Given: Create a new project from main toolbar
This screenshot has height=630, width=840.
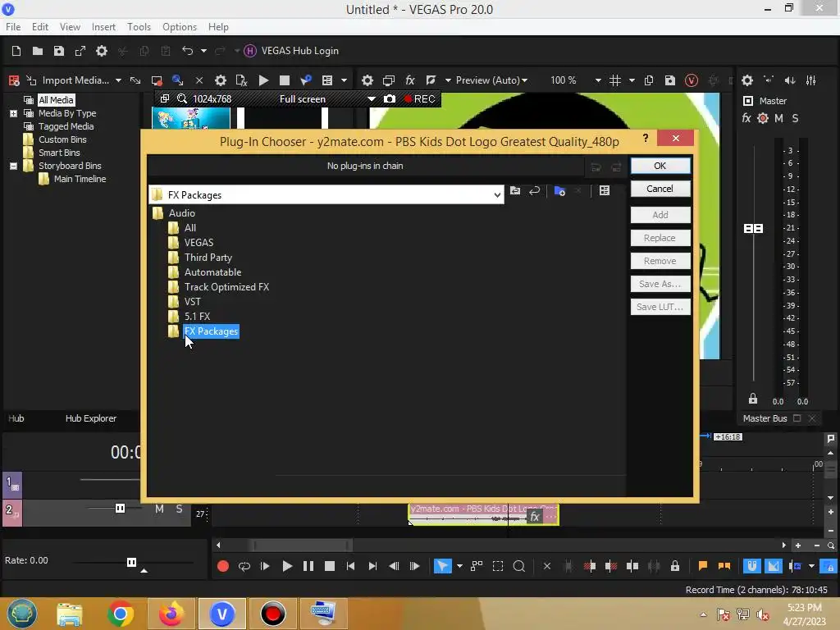Looking at the screenshot, I should (16, 51).
